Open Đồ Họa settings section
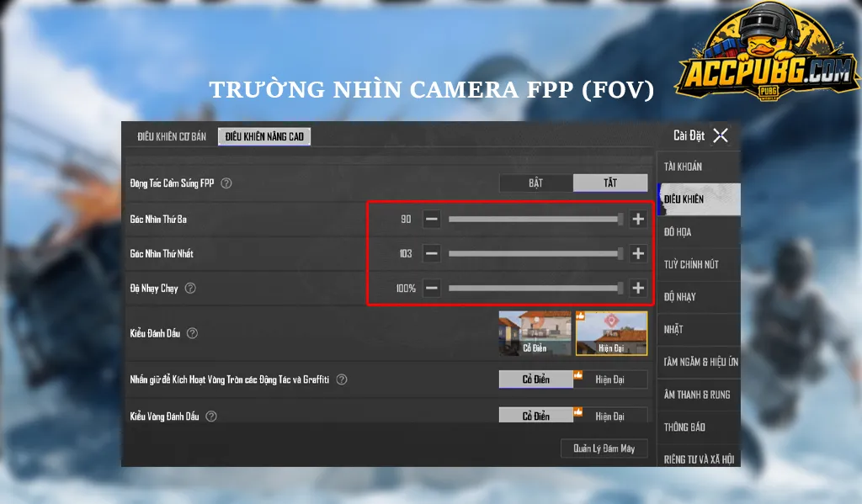Image resolution: width=862 pixels, height=504 pixels. [x=699, y=232]
